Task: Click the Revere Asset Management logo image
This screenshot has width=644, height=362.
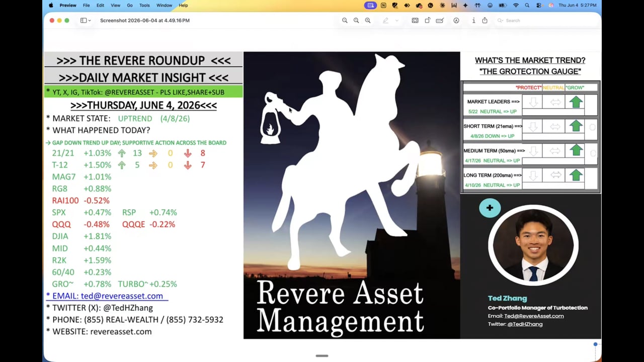Action: 352,196
